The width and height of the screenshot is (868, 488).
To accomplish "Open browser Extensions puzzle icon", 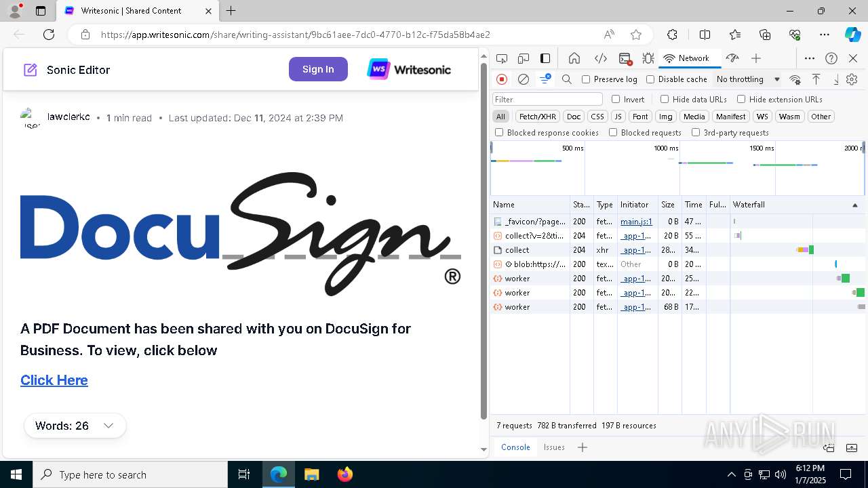I will pyautogui.click(x=672, y=35).
